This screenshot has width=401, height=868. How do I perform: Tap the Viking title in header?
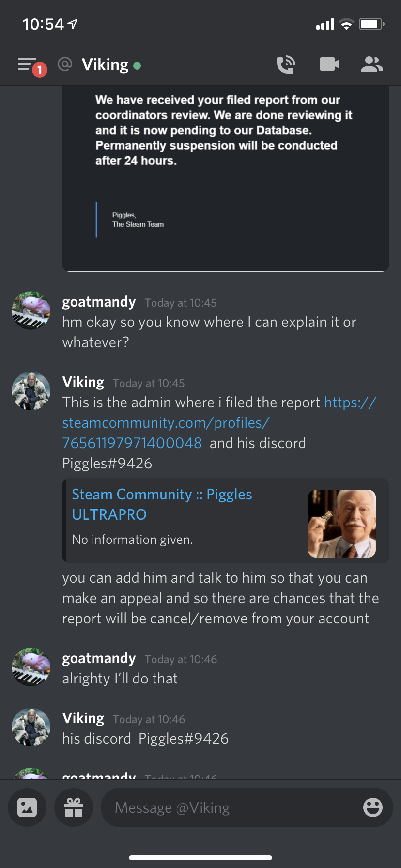click(x=105, y=64)
